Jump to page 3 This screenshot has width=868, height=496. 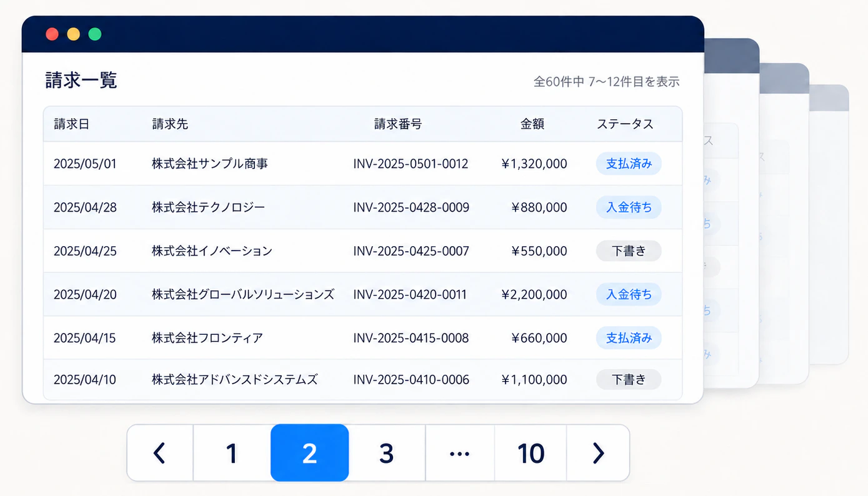coord(387,453)
